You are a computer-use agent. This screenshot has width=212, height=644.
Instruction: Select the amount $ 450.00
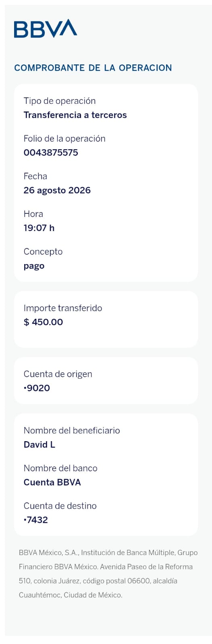(x=43, y=322)
